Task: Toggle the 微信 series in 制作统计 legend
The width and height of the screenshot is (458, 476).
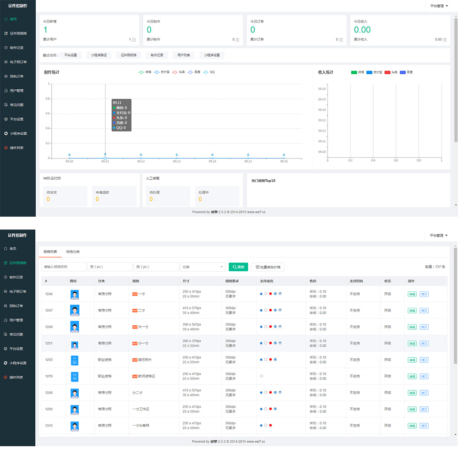Action: tap(145, 72)
